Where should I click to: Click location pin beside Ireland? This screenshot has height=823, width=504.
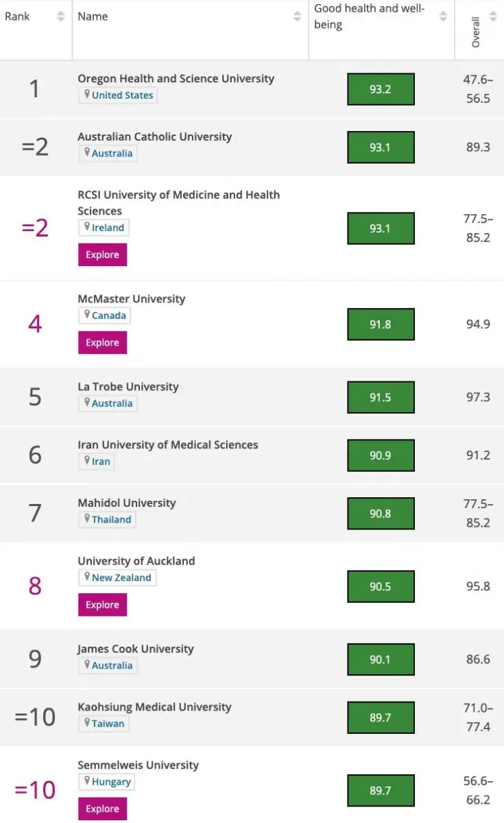pyautogui.click(x=86, y=227)
